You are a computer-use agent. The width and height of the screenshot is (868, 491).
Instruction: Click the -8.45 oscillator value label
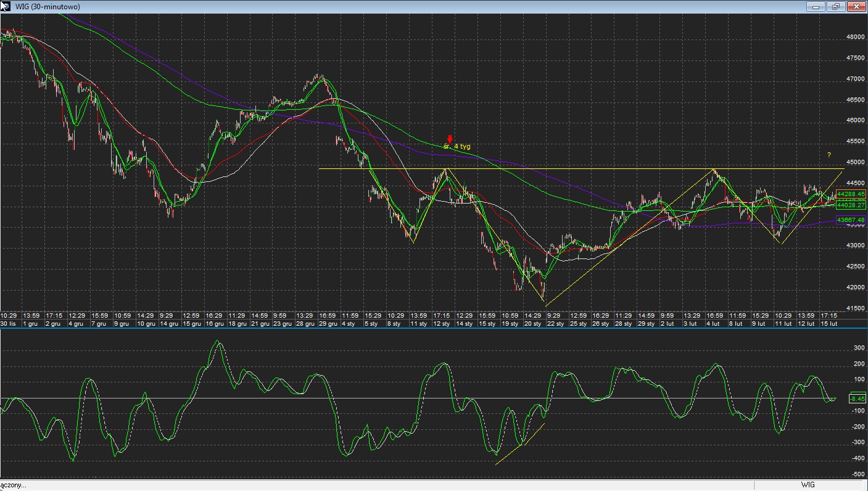[x=857, y=398]
